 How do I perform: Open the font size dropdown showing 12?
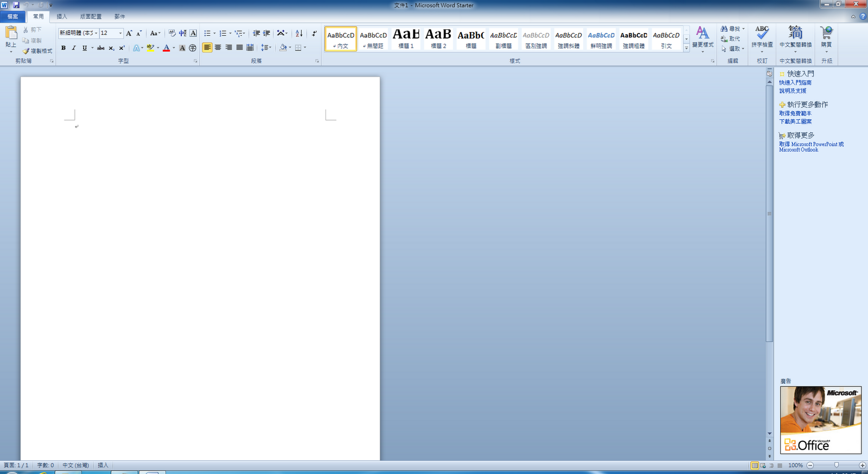(120, 33)
